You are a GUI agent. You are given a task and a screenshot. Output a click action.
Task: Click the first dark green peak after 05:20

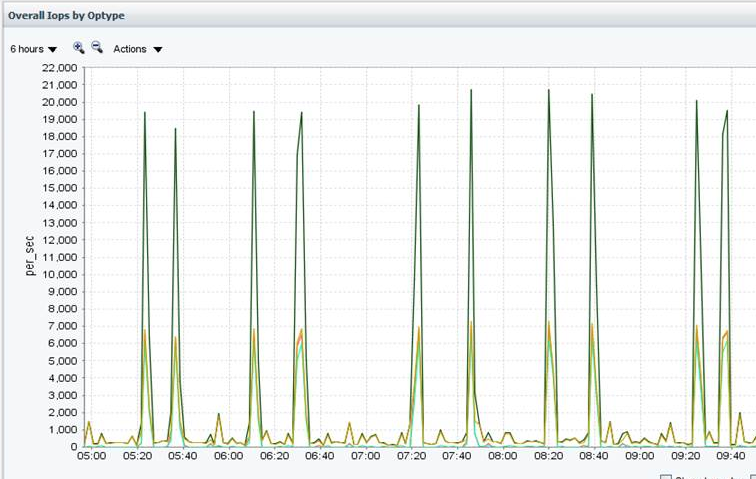(x=145, y=112)
